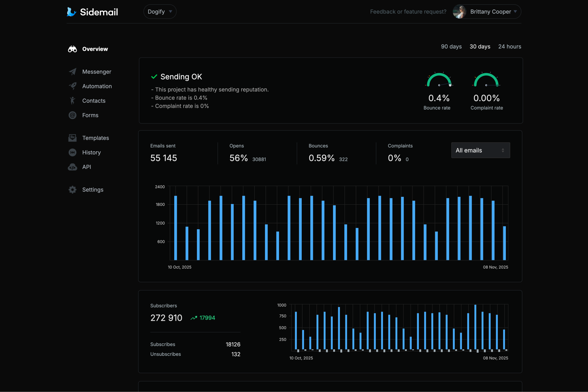Viewport: 588px width, 392px height.
Task: Click the Subscribes 18126 row
Action: pos(195,344)
